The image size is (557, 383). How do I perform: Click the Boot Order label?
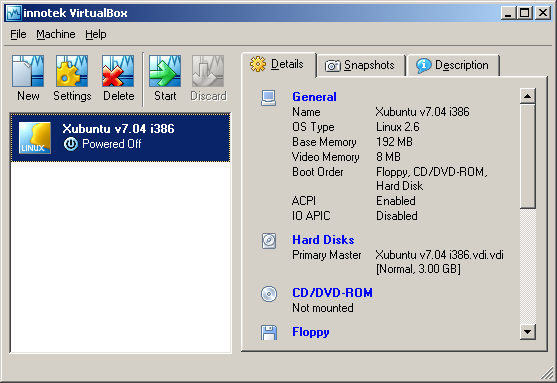[x=318, y=172]
